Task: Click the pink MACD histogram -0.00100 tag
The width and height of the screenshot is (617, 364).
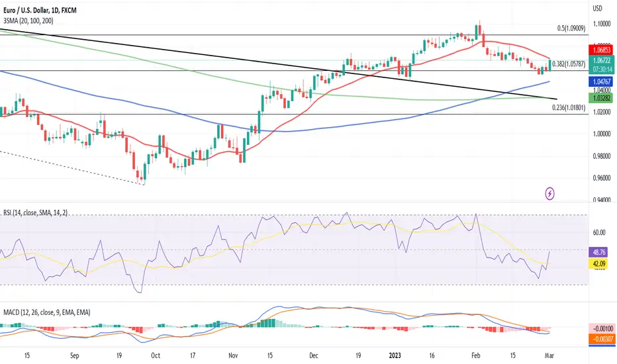Action: point(602,328)
